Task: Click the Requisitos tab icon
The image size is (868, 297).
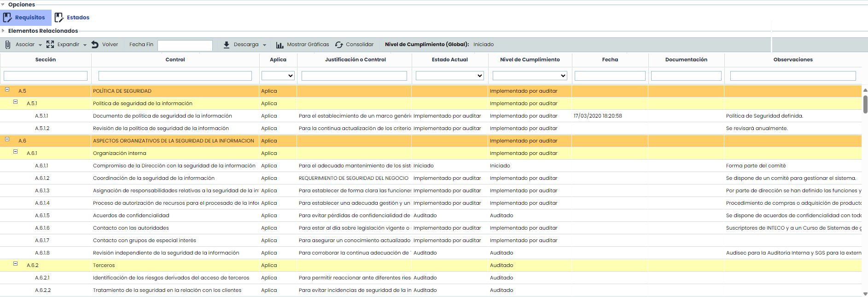Action: coord(7,18)
